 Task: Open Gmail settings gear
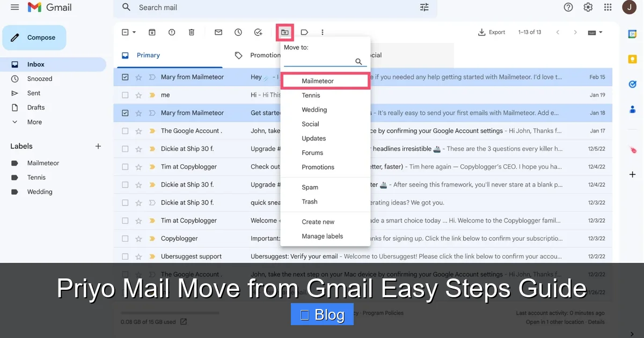(x=588, y=7)
